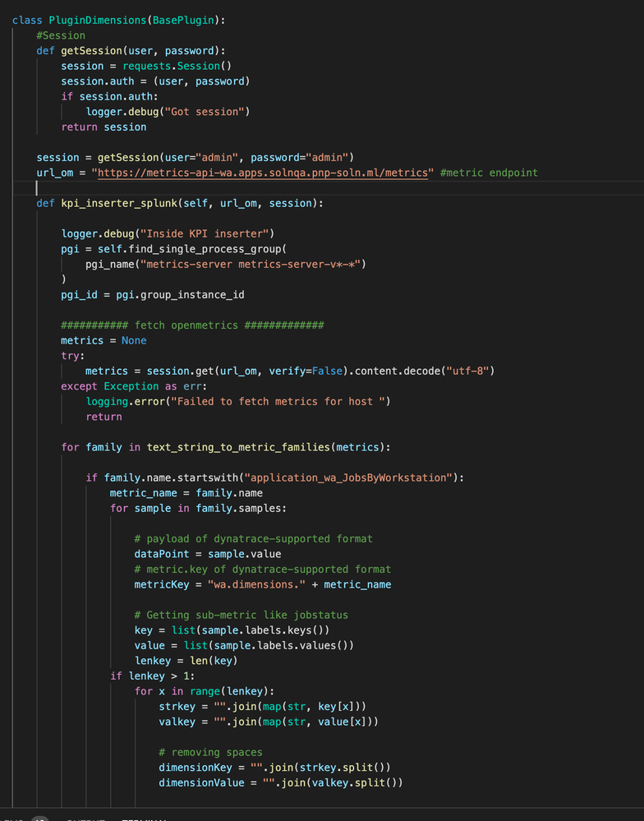Viewport: 644px width, 821px height.
Task: Open the metrics-api-wa endpoint URL link
Action: (265, 173)
